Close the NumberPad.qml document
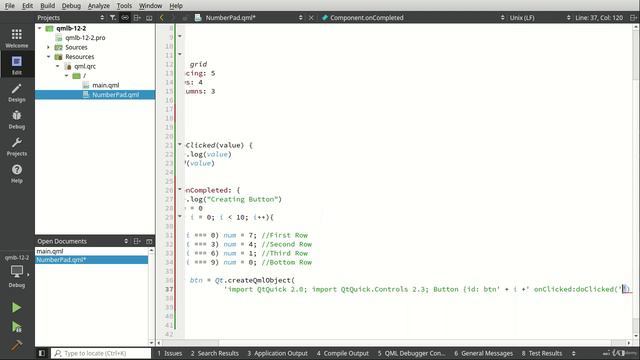 coord(311,18)
